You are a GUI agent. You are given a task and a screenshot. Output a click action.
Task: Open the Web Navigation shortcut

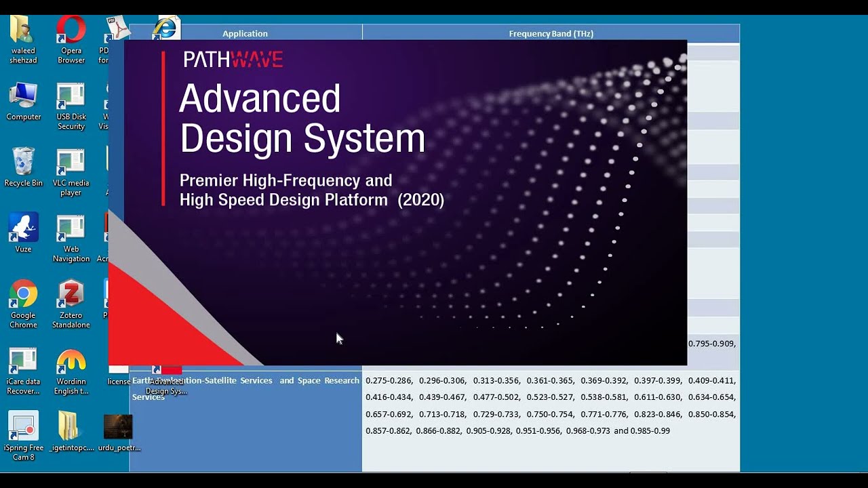[71, 239]
